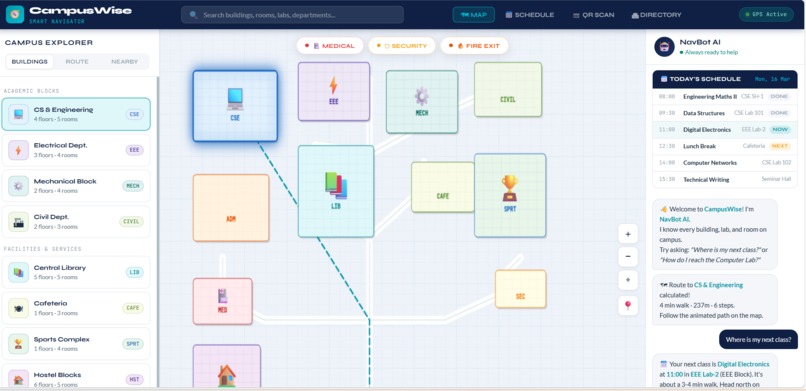Click the search buildings input field
Image resolution: width=806 pixels, height=391 pixels.
click(292, 15)
